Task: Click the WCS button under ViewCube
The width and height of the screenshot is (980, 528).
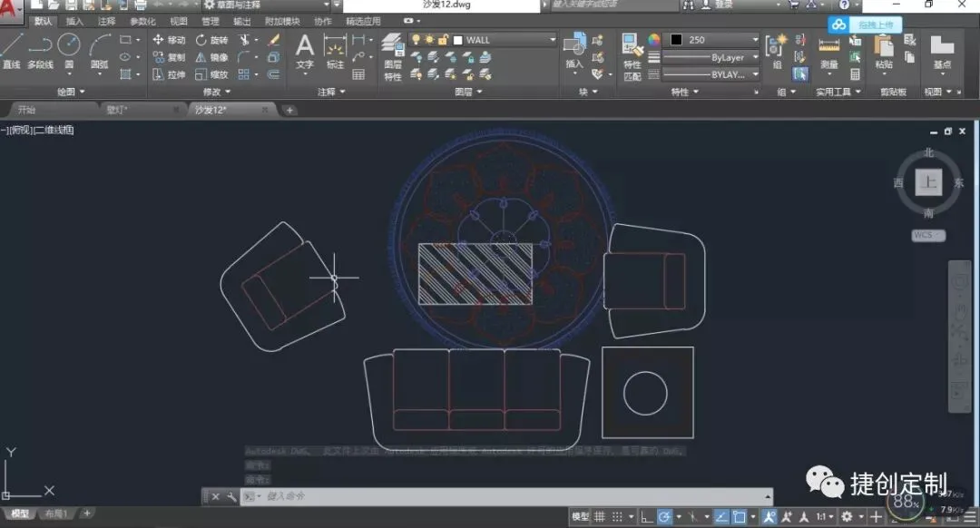Action: 927,235
